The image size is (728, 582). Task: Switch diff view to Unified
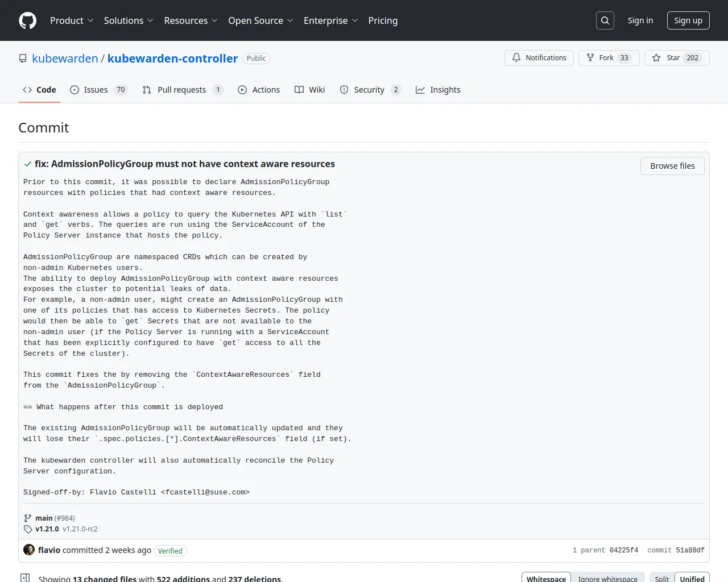[x=692, y=579]
